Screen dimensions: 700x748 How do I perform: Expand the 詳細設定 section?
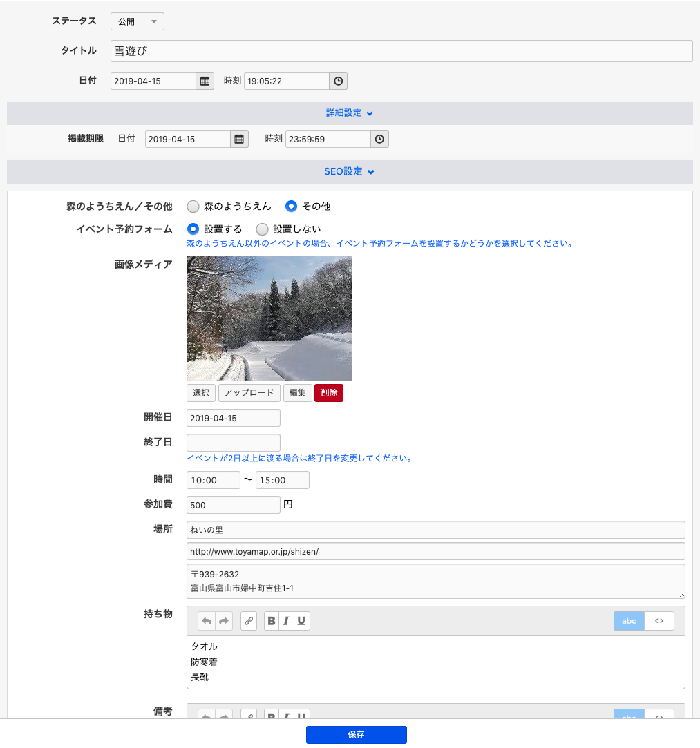tap(350, 113)
